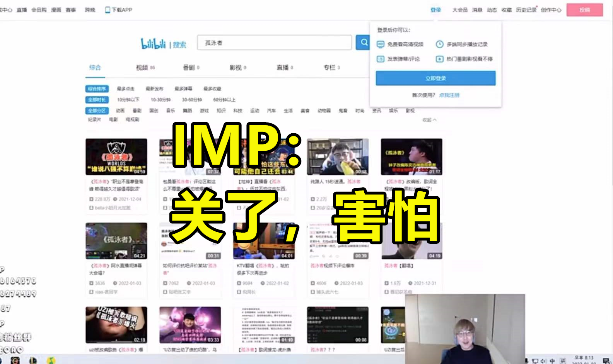This screenshot has width=613, height=364.
Task: Focus the search box containing 孤泳者
Action: [x=275, y=43]
